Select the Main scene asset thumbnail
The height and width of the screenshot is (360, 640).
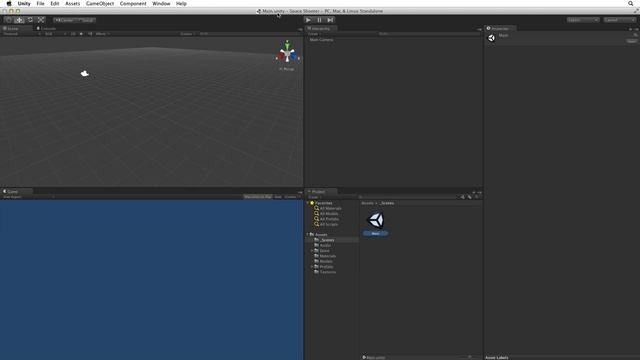376,220
